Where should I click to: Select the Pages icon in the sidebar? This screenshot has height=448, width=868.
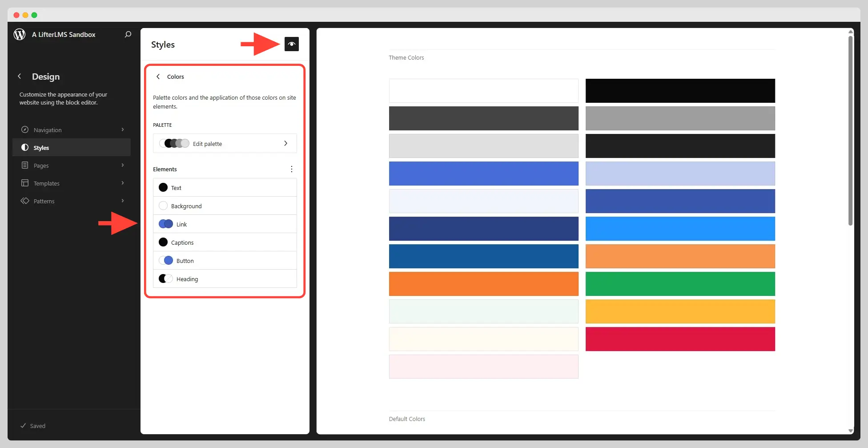(25, 165)
